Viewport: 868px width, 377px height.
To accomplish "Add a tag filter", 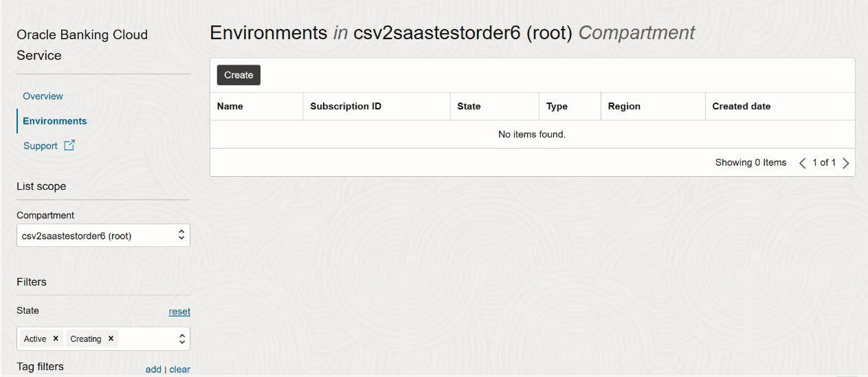I will click(x=153, y=369).
